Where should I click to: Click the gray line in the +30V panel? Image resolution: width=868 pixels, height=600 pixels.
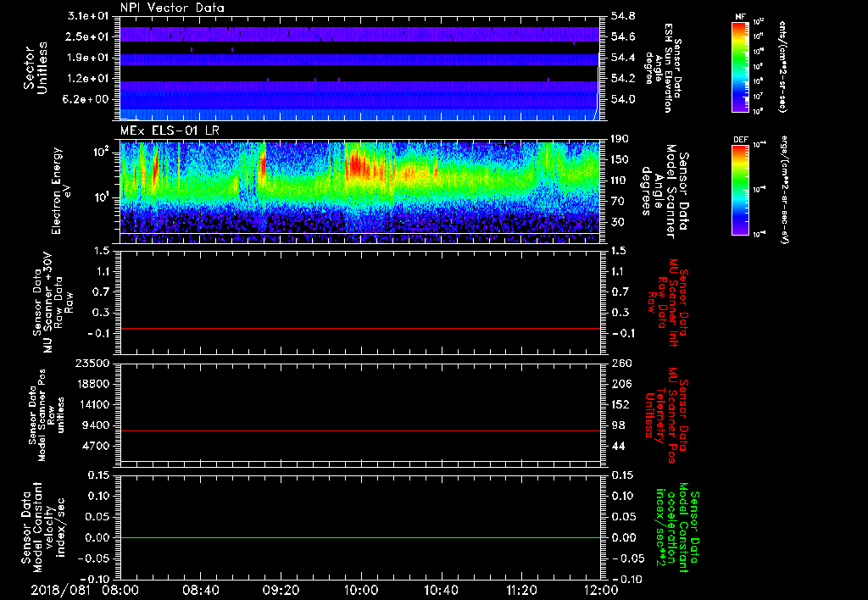point(360,328)
